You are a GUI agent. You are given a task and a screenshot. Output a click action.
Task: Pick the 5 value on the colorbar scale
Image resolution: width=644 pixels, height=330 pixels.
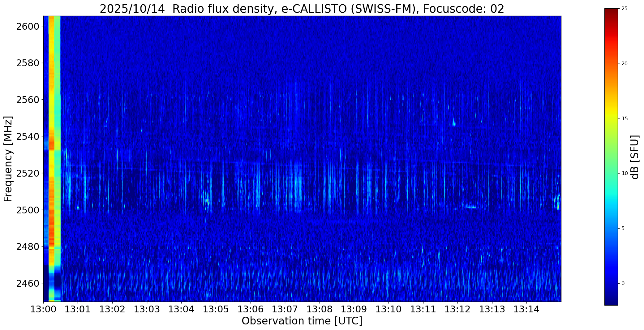click(623, 229)
